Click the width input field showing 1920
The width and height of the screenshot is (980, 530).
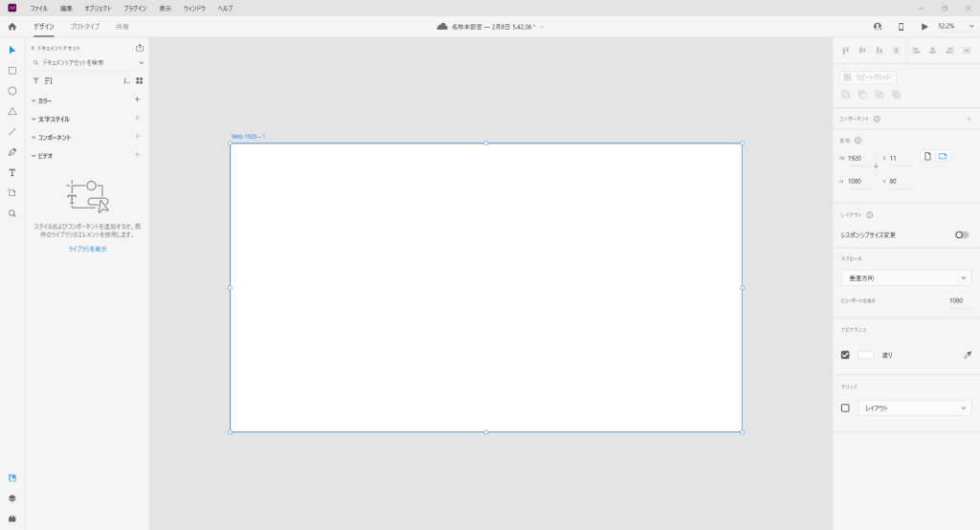858,158
